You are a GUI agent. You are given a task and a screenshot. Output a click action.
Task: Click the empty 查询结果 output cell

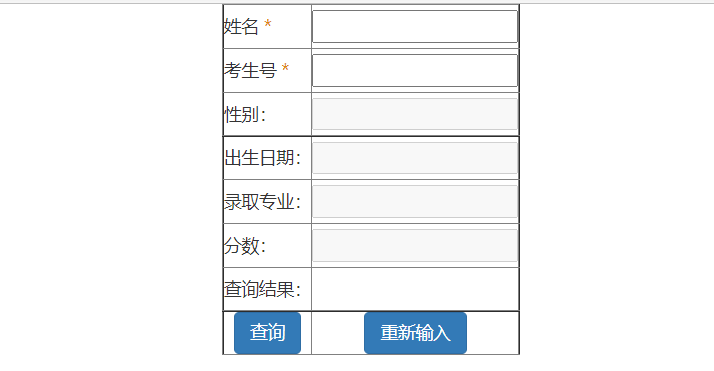point(415,290)
